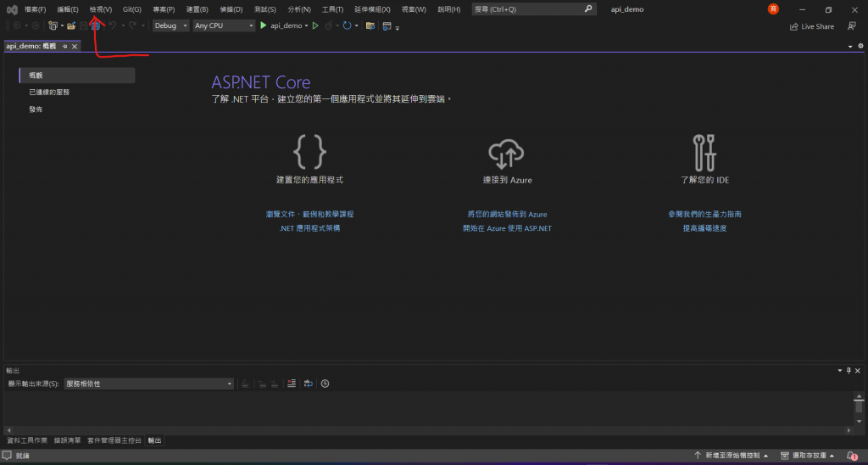Open the Debug configuration dropdown
The width and height of the screenshot is (868, 465).
[x=171, y=25]
